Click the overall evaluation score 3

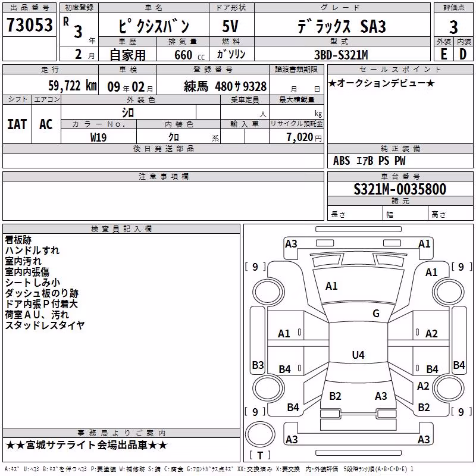[x=453, y=27]
